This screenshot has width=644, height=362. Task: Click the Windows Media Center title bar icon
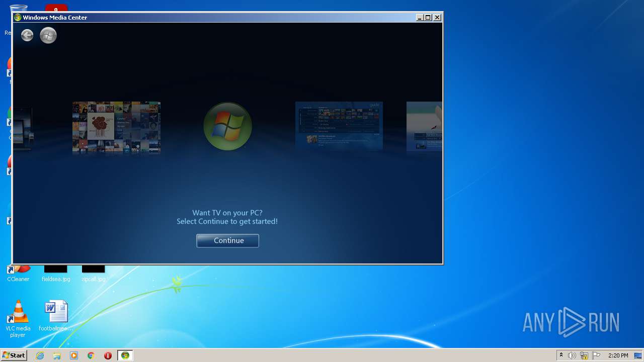(x=18, y=18)
